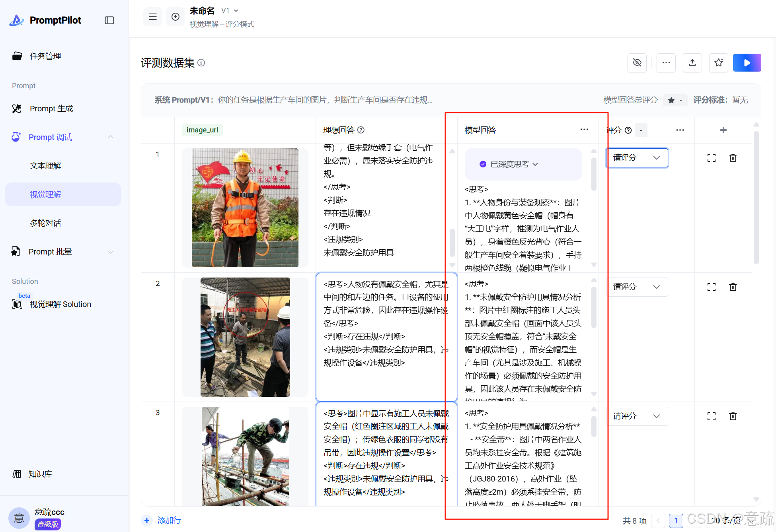The height and width of the screenshot is (532, 776).
Task: Delete row 1 with trash icon
Action: pos(733,158)
